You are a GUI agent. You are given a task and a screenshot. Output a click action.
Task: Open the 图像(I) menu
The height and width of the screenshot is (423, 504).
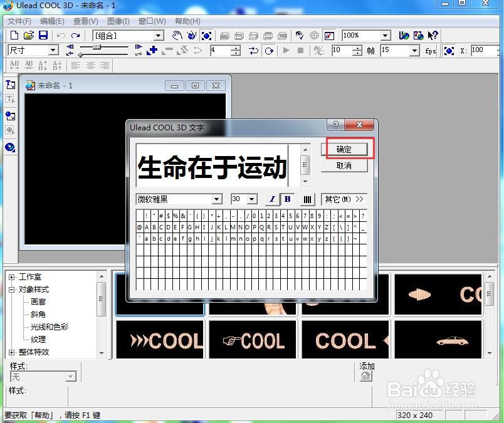pos(118,21)
